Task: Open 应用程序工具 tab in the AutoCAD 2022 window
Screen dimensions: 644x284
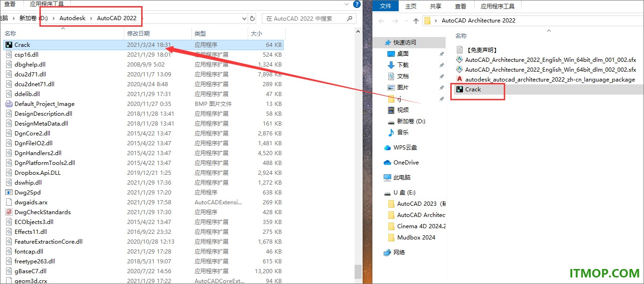Action: click(x=47, y=4)
